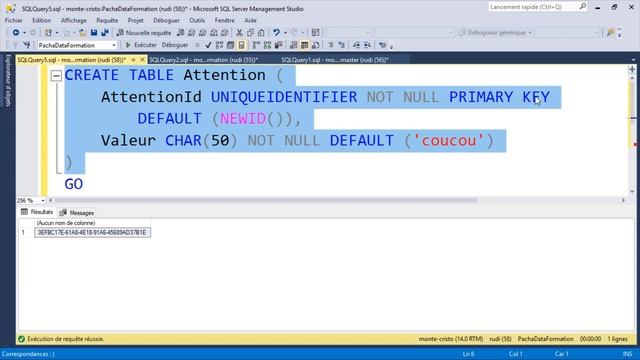Viewport: 640px width, 360px height.
Task: Click the Open File folder icon
Action: [82, 33]
